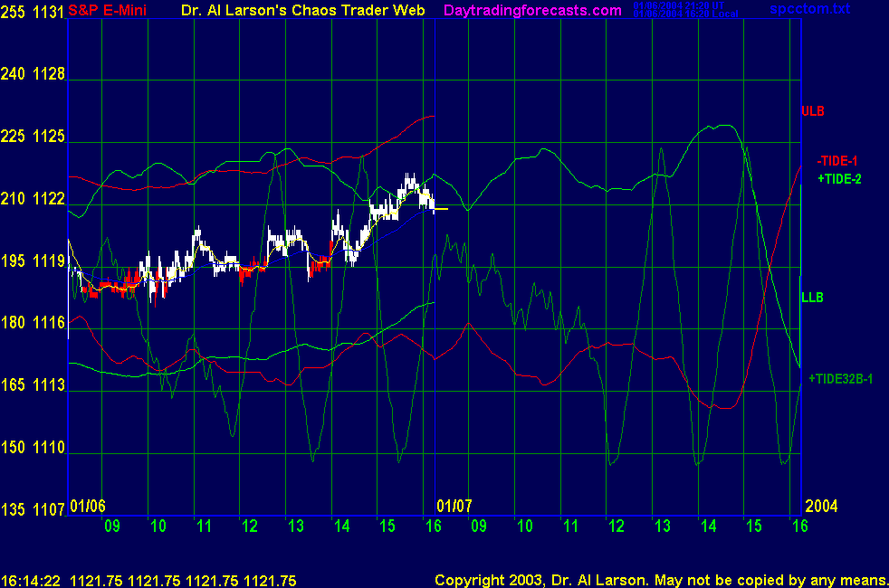Click the hour '09' label of the 01/07 session
The width and height of the screenshot is (889, 588).
pyautogui.click(x=479, y=526)
